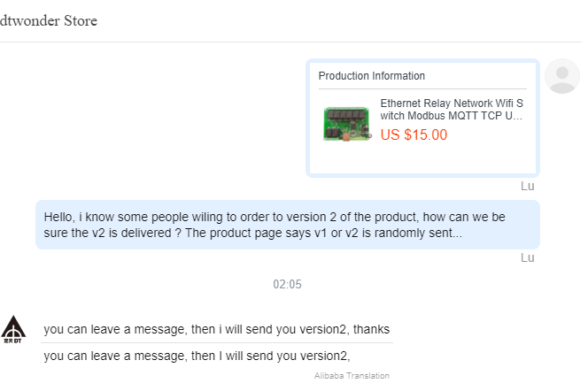588x391 pixels.
Task: Click the seller's DT triangle logo avatar
Action: pyautogui.click(x=13, y=329)
